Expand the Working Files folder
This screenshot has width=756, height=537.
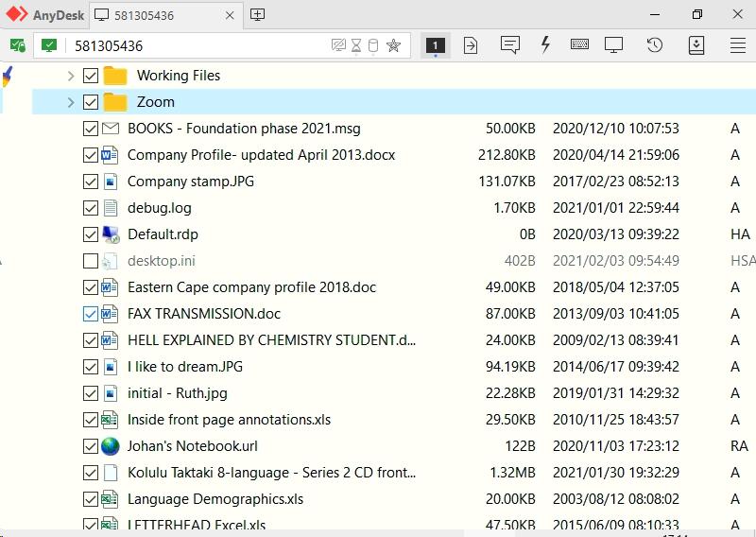[71, 76]
